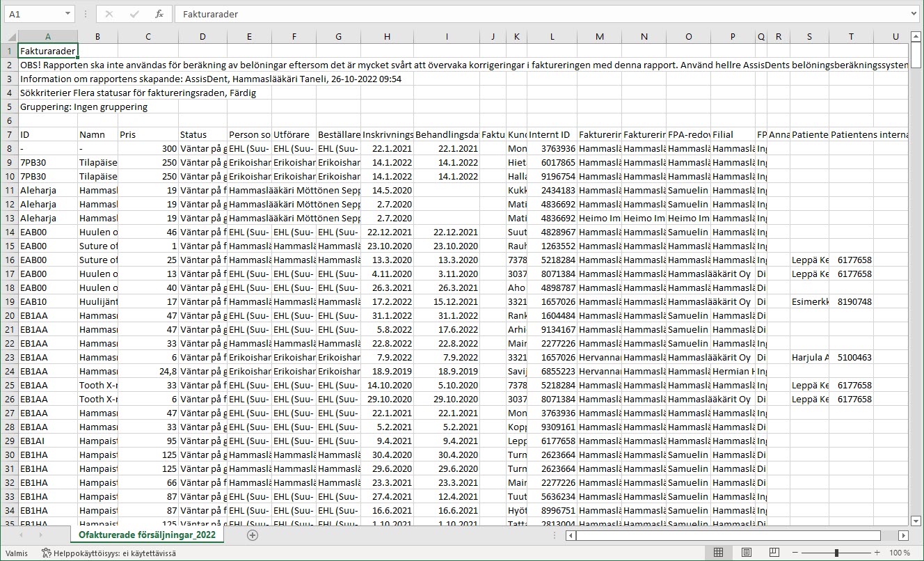Click the accessibility status Helppokäyttöisyys
924x561 pixels.
115,553
